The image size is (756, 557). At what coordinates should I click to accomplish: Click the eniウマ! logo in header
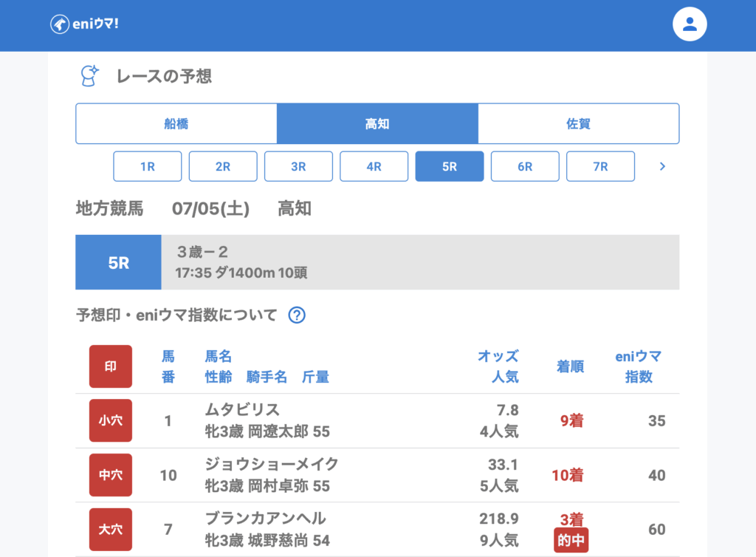coord(85,24)
